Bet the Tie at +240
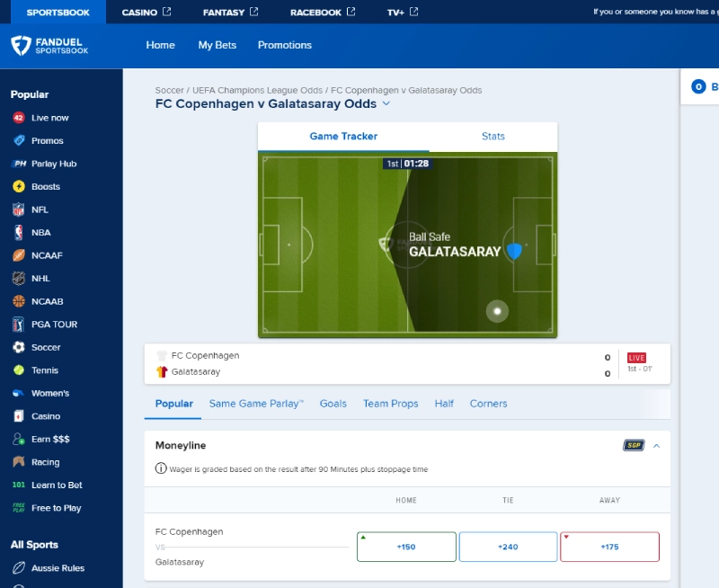Screen dimensions: 719x588 (x=508, y=547)
